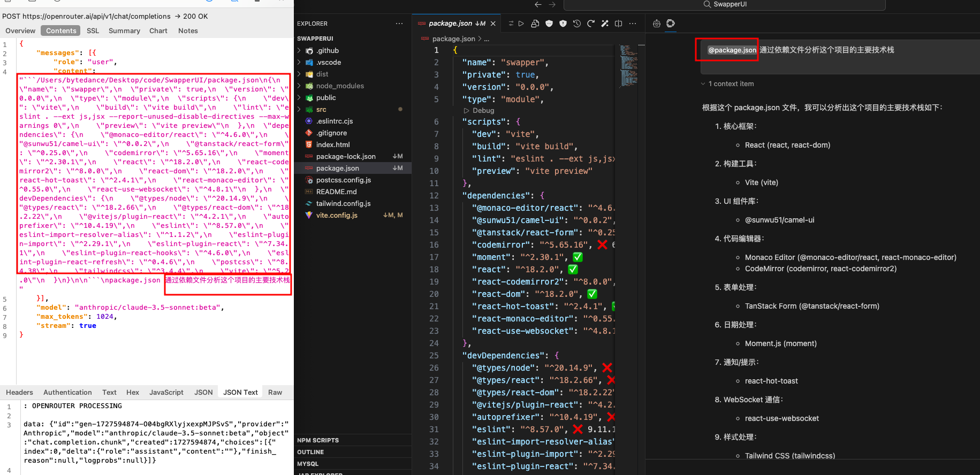Click the split editor icon
The image size is (980, 475).
click(x=619, y=24)
